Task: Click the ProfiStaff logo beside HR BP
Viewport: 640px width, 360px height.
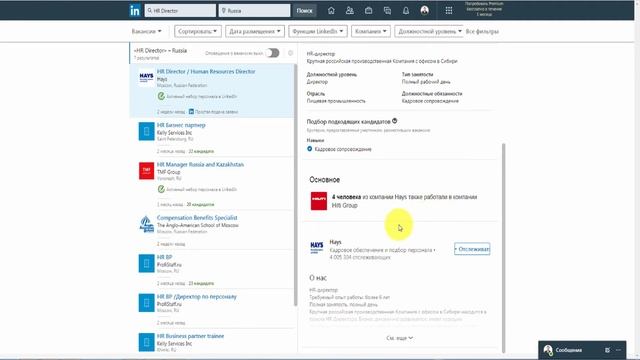Action: click(147, 263)
